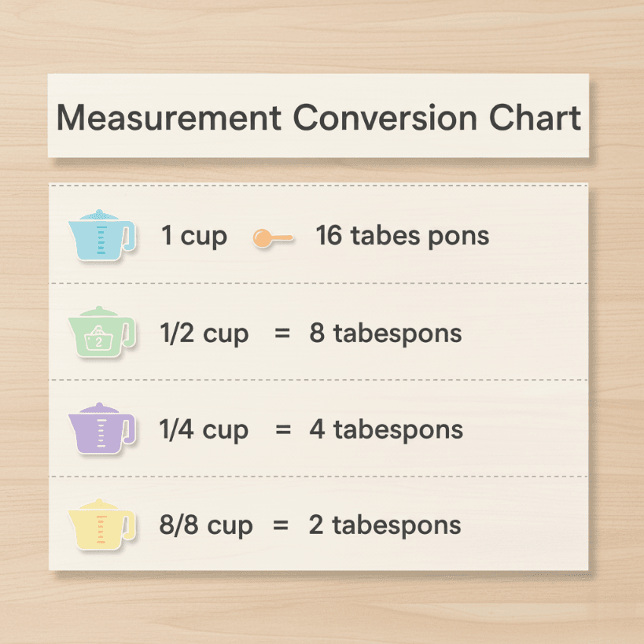Select the green measuring cup icon

point(101,333)
